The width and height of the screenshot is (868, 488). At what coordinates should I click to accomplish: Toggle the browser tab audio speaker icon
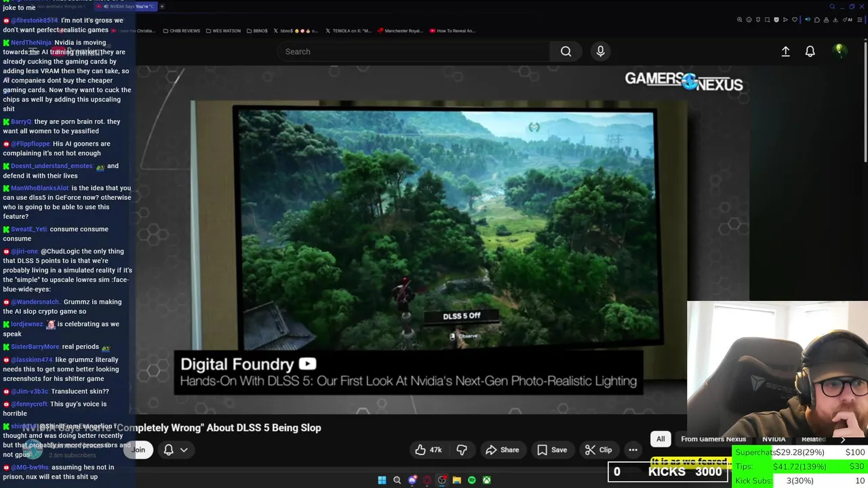808,20
